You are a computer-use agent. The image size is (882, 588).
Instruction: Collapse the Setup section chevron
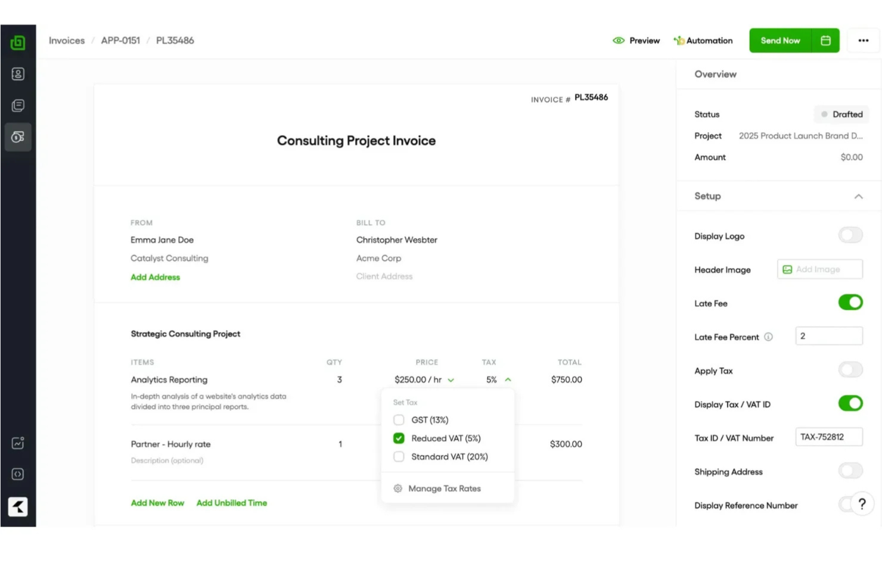(859, 196)
